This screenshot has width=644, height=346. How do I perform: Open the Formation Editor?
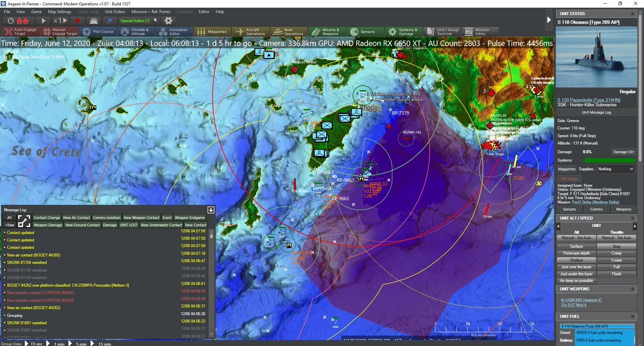click(172, 32)
